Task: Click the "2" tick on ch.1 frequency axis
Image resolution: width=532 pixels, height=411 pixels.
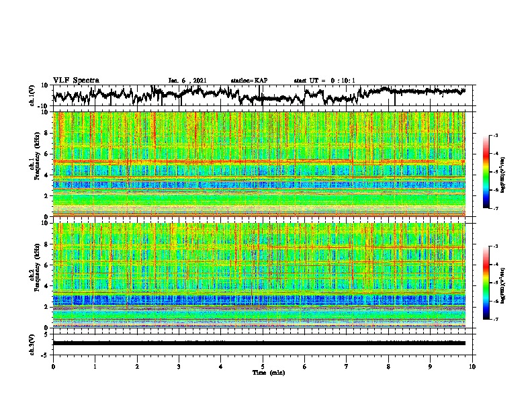Action: pyautogui.click(x=46, y=195)
